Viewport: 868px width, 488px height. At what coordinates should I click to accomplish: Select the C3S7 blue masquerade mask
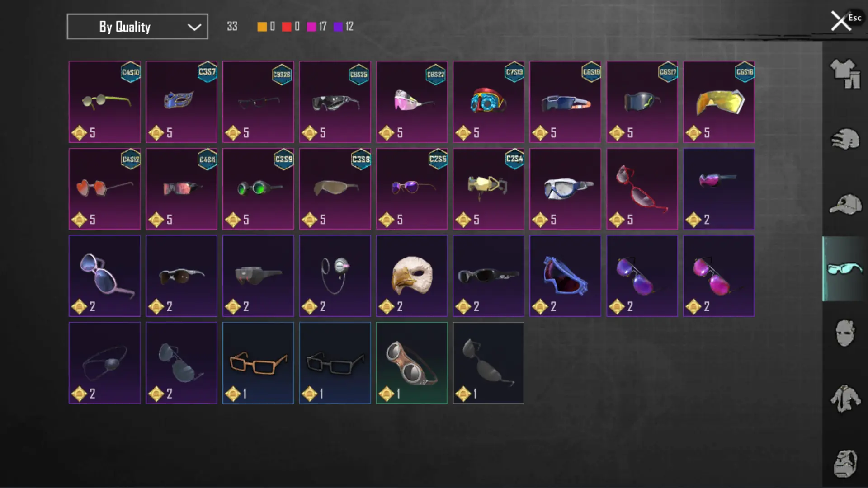(181, 102)
